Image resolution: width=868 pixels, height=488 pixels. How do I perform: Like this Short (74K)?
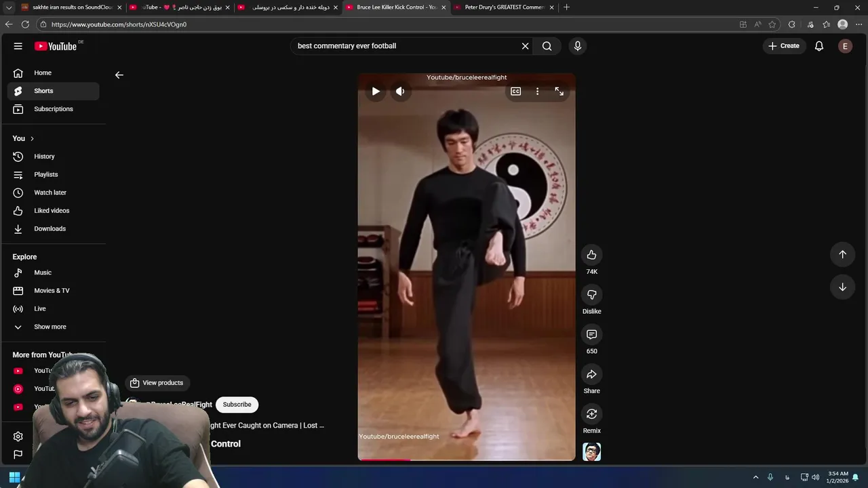[x=592, y=255]
